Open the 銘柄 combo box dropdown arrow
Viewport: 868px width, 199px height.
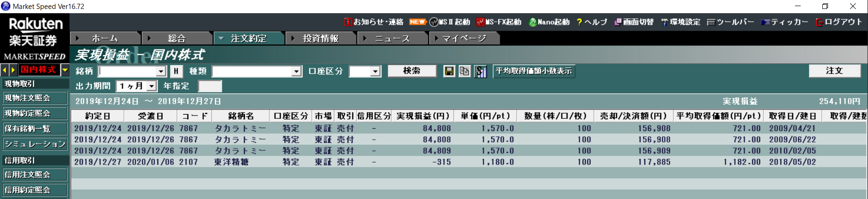161,71
